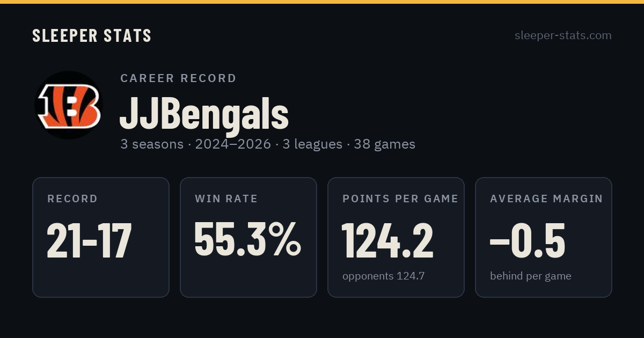Click the AVERAGE MARGIN label
This screenshot has height=338, width=644.
coord(546,199)
